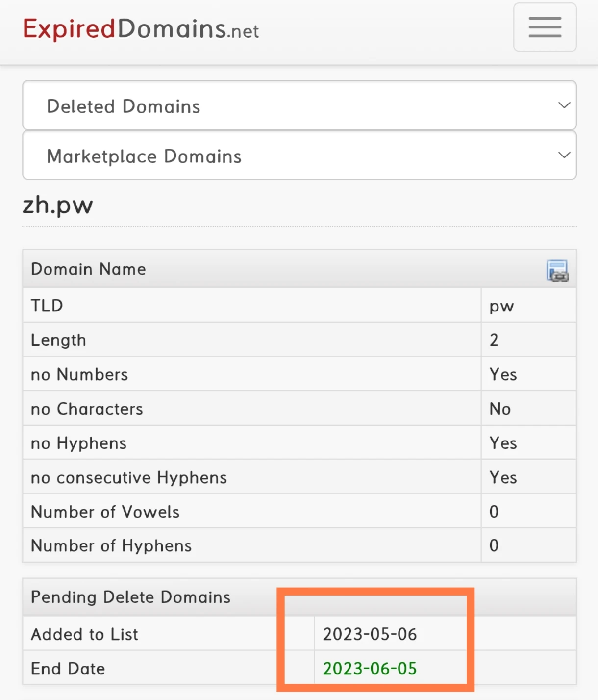Click the "no Hyphens" row label

(78, 443)
